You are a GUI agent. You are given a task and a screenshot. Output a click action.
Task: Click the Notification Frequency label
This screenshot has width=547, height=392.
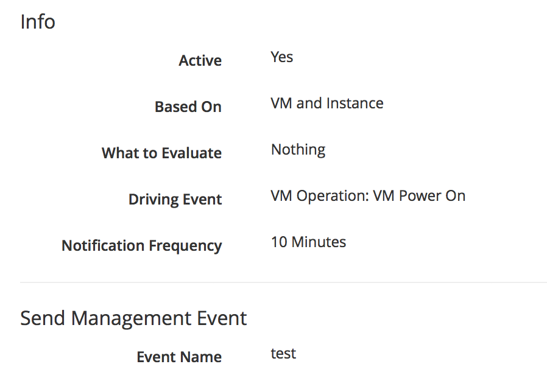[141, 246]
